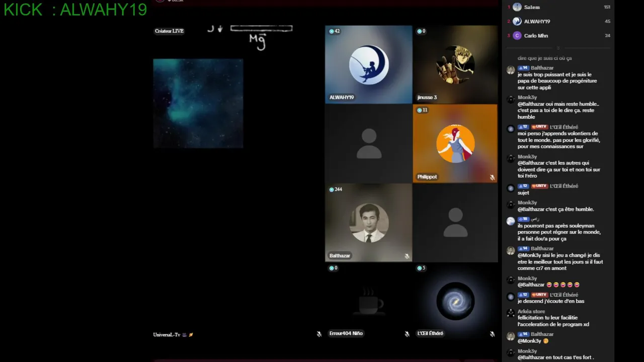Click Arkéa store's chat avatar
This screenshot has width=644, height=362.
511,313
